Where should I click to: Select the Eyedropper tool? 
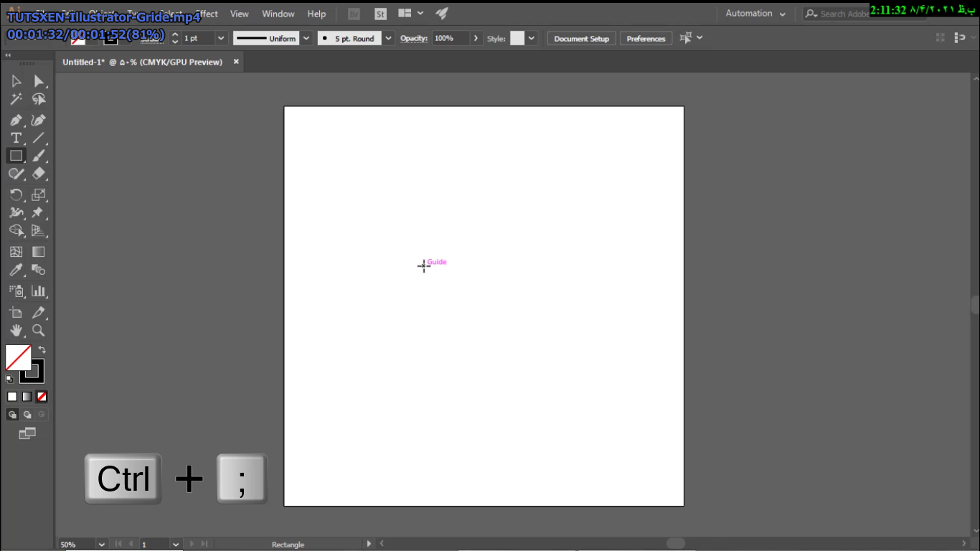[x=16, y=270]
